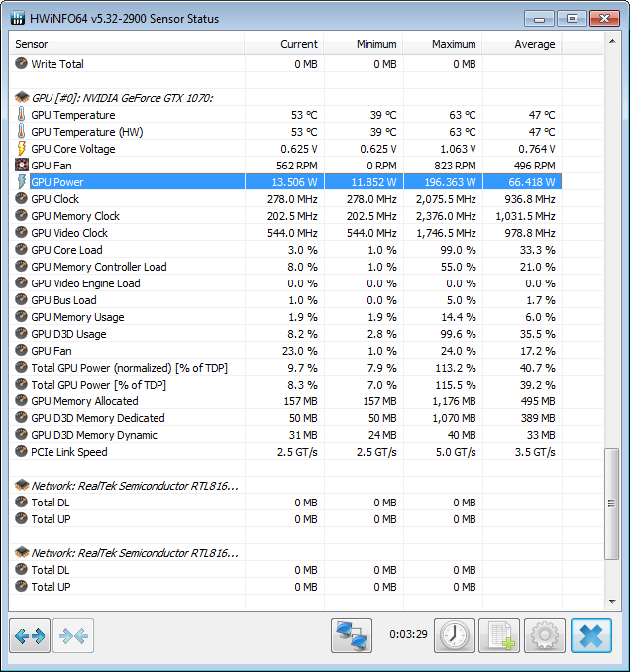Click the 0:03:29 elapsed time display

point(408,634)
